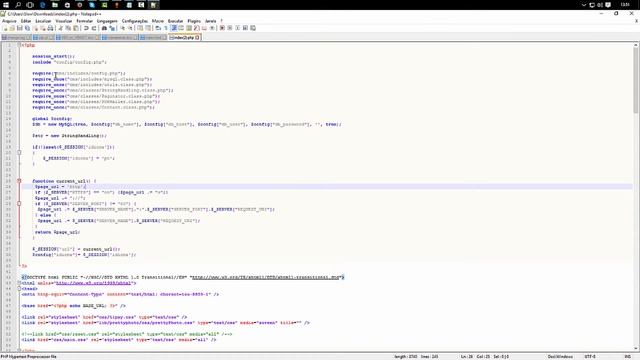Open Find with the binoculars icon

click(104, 28)
